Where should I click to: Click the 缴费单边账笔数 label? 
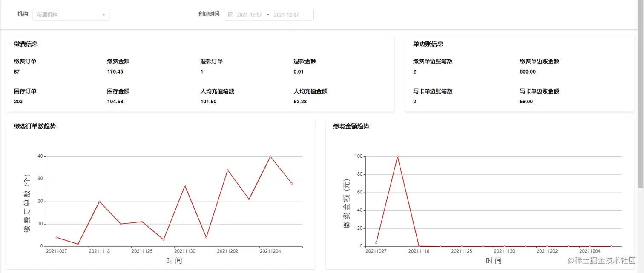click(x=433, y=61)
